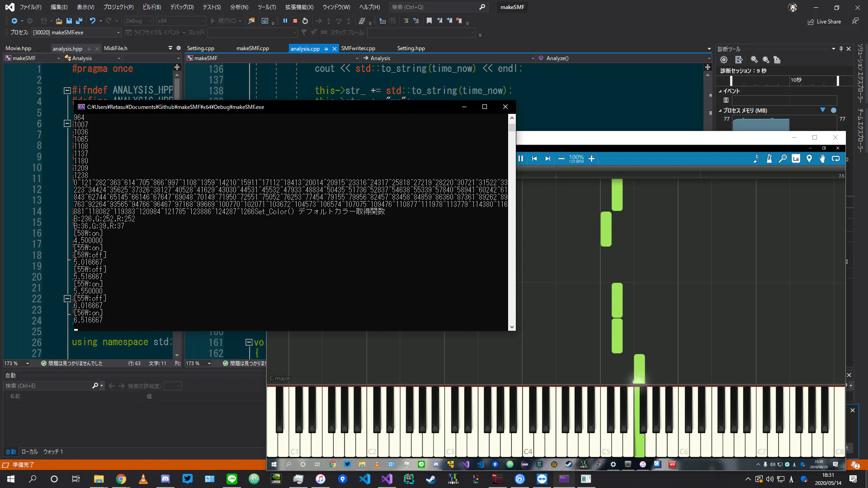
Task: Restart the debug session
Action: [x=305, y=21]
